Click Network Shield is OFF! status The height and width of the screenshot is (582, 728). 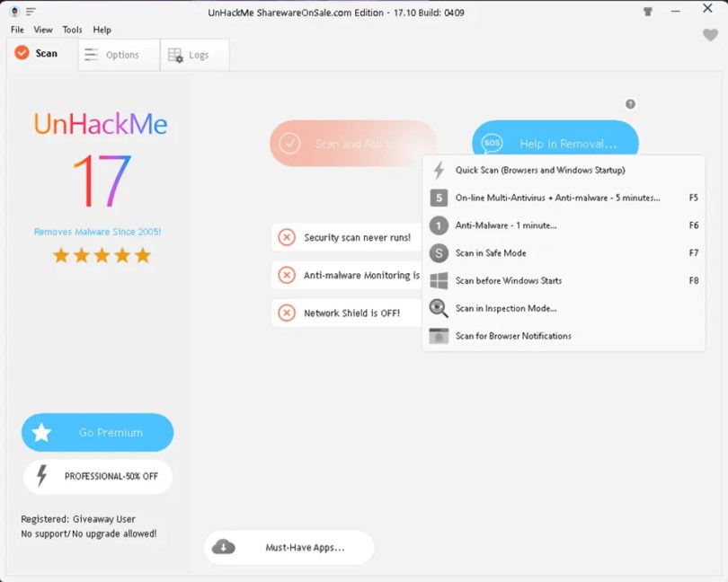pos(346,313)
